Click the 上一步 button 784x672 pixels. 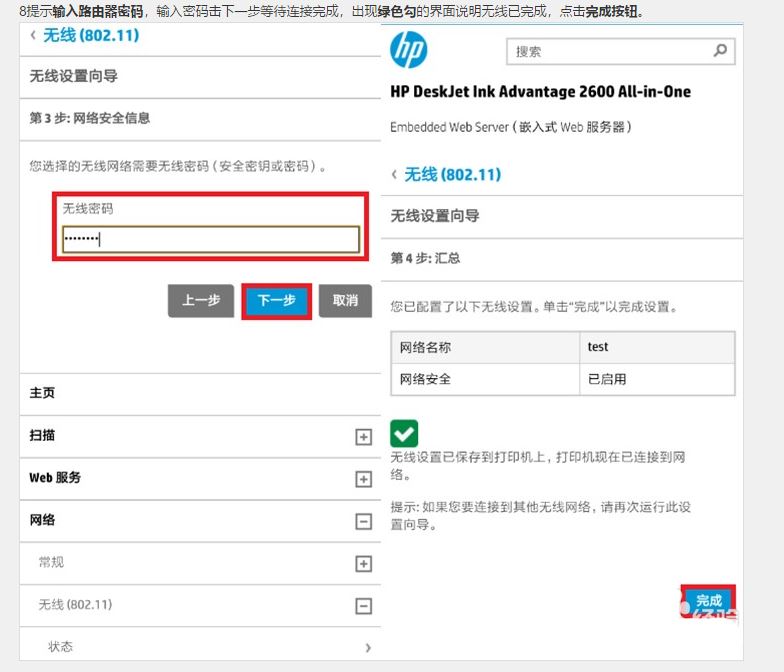click(201, 300)
